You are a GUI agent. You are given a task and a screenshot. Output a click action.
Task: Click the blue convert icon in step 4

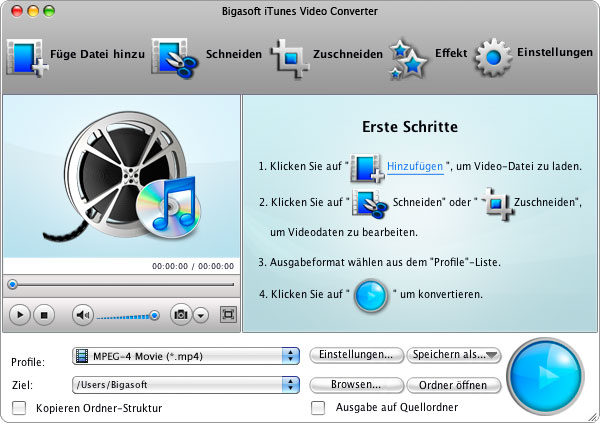pos(371,296)
